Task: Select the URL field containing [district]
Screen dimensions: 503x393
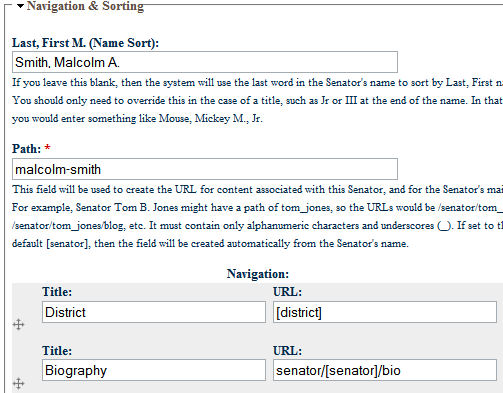Action: click(x=385, y=312)
